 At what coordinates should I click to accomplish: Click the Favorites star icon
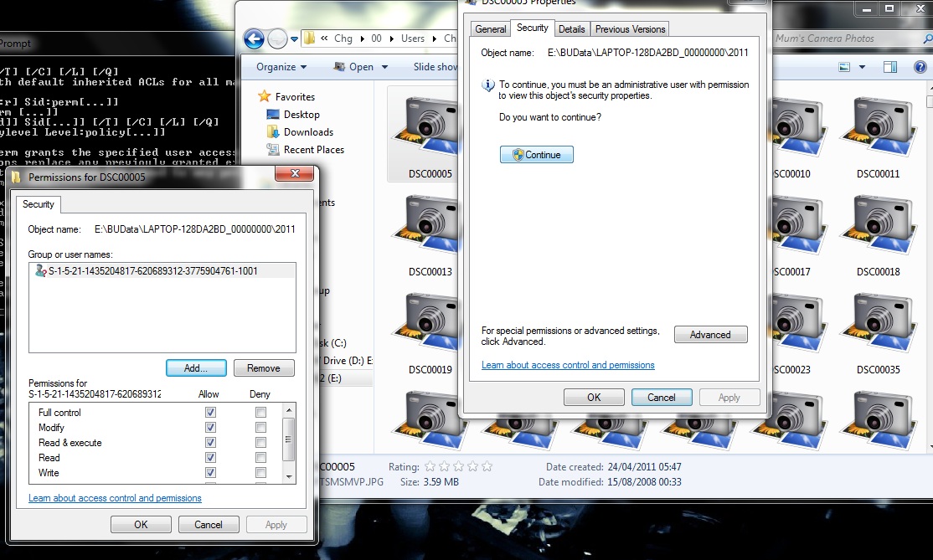(x=264, y=96)
